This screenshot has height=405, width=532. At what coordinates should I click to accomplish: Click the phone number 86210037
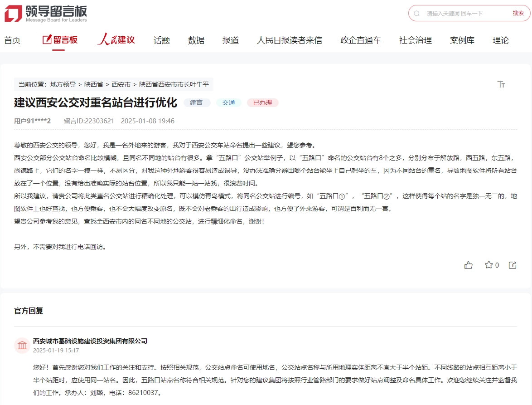point(143,393)
